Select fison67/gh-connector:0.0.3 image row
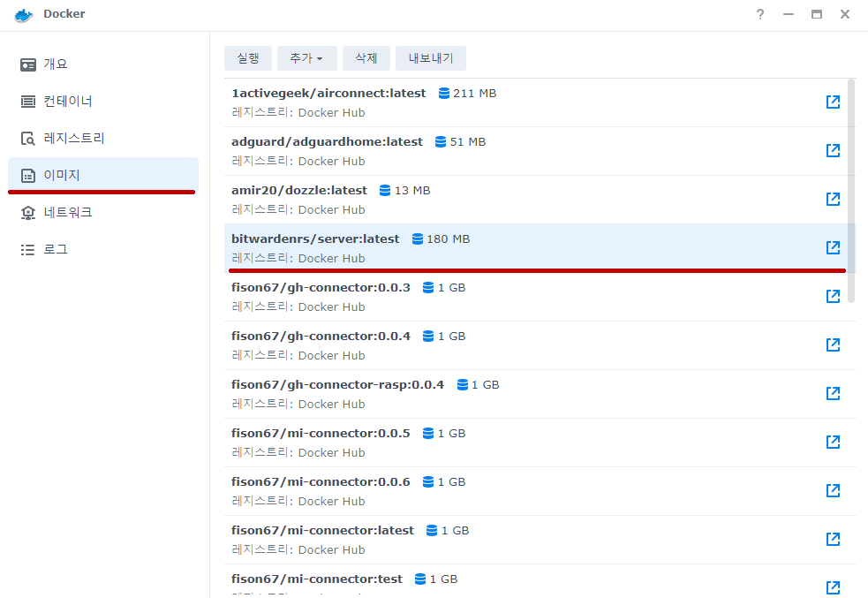 pos(536,297)
